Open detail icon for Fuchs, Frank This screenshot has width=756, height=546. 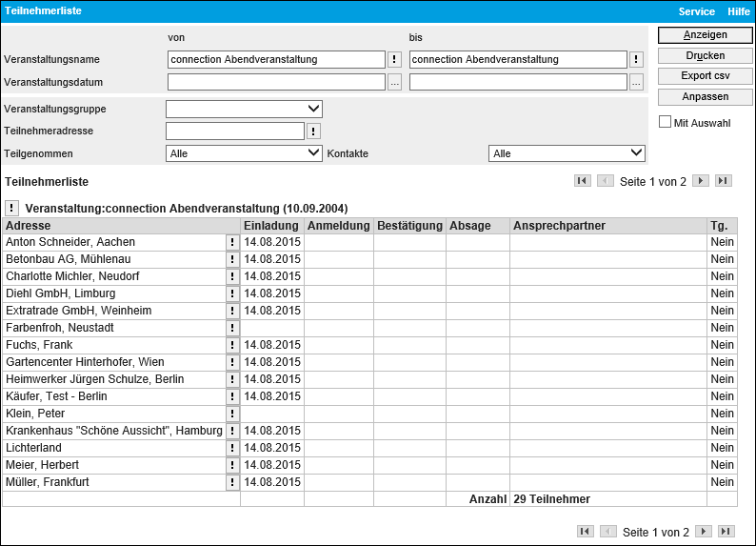(x=232, y=345)
